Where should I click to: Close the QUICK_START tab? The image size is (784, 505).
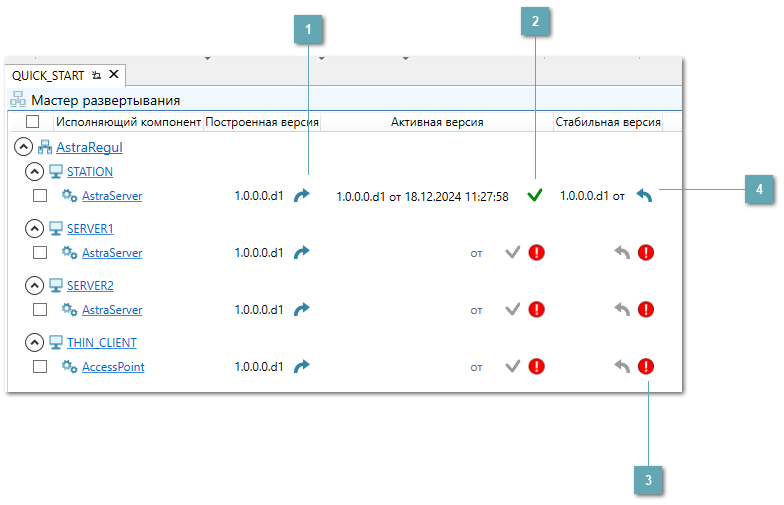(114, 75)
